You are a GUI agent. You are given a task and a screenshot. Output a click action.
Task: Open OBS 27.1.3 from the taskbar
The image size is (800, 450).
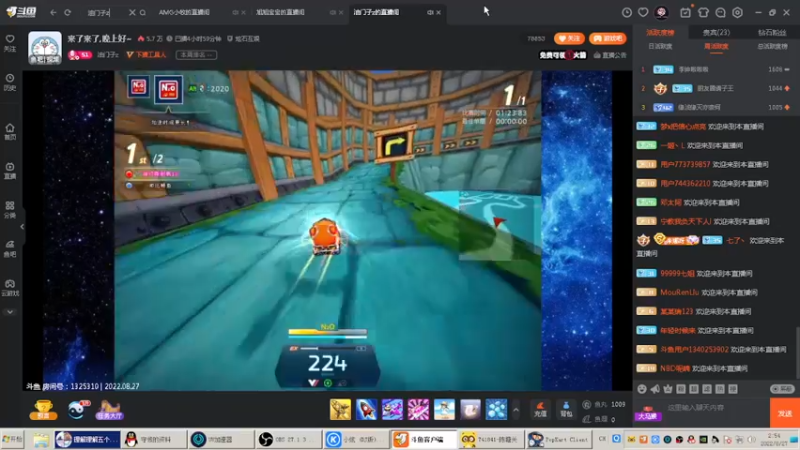click(x=288, y=439)
